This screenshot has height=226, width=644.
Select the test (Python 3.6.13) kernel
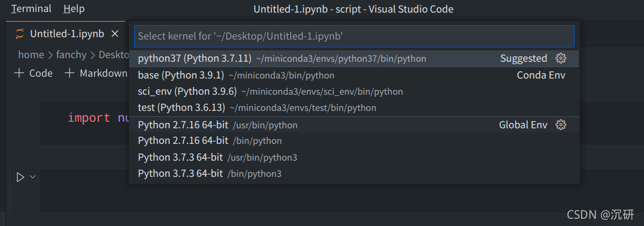pos(354,108)
